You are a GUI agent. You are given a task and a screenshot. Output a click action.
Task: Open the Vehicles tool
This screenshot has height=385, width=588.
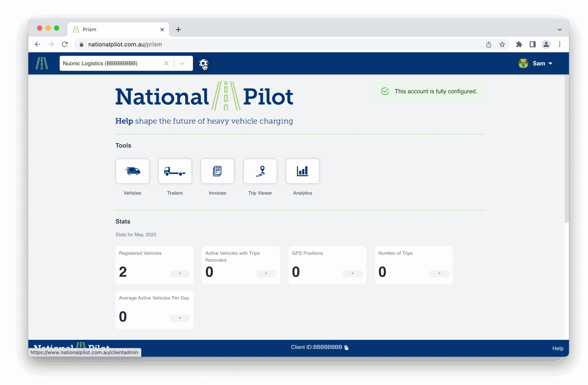(x=132, y=171)
